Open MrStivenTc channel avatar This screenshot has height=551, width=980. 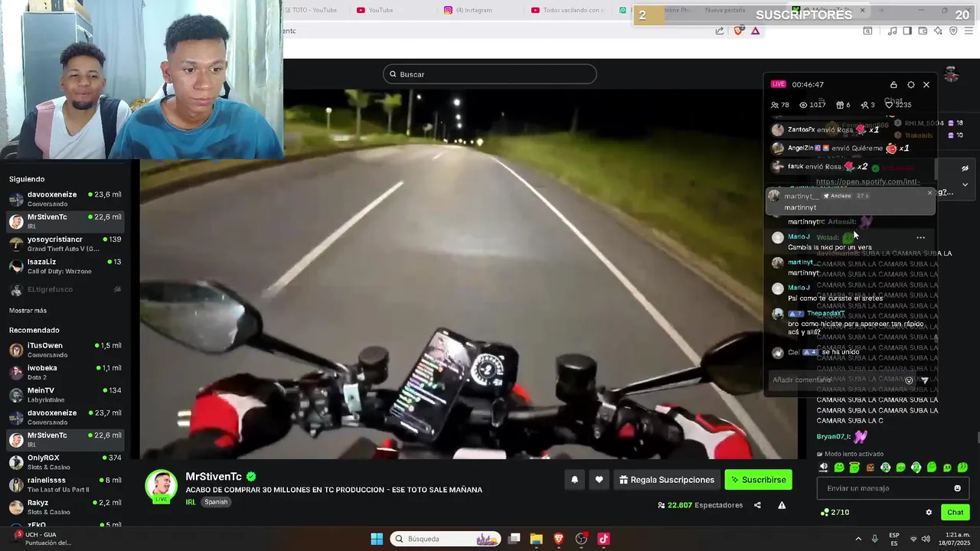pyautogui.click(x=162, y=486)
